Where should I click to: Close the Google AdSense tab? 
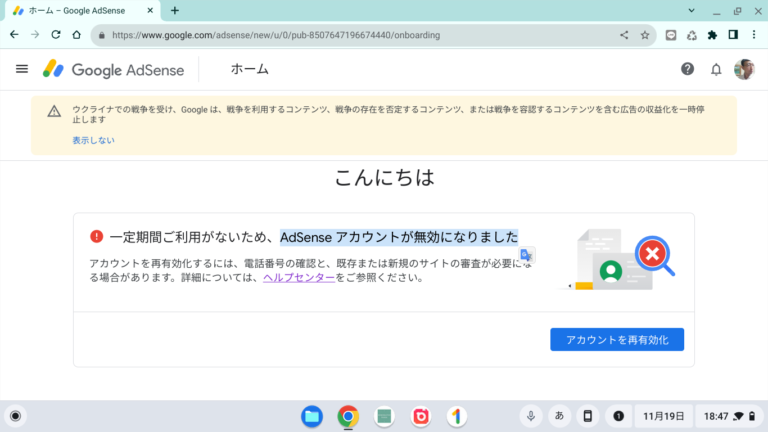150,10
